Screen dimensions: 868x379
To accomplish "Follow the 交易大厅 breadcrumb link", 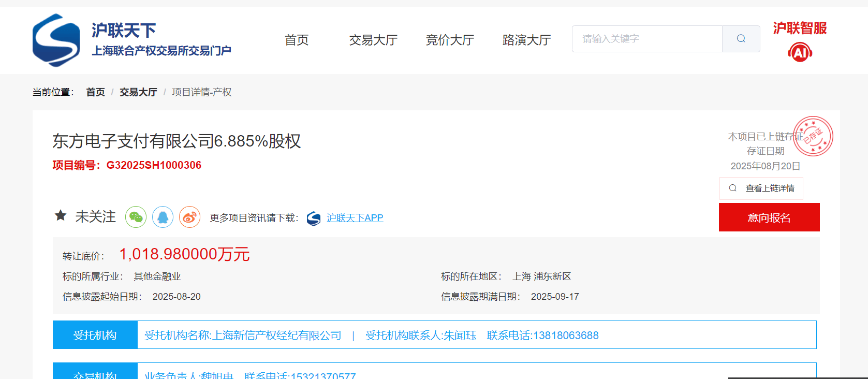I will [138, 92].
